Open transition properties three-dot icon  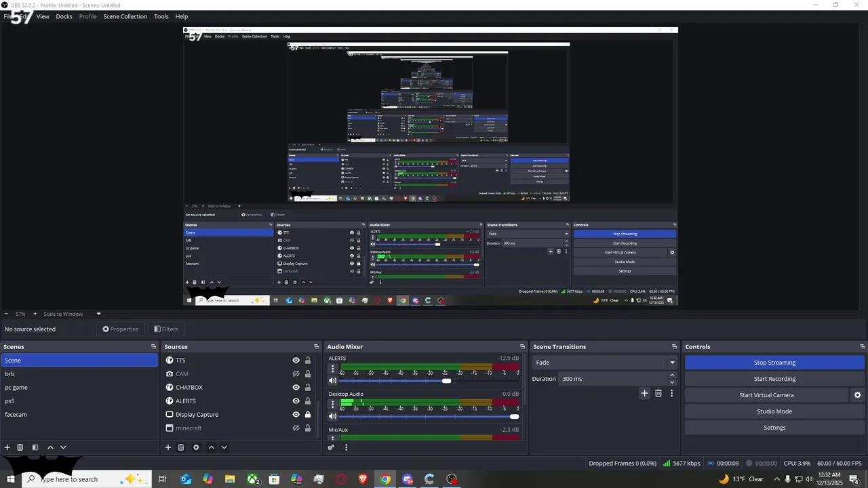672,393
